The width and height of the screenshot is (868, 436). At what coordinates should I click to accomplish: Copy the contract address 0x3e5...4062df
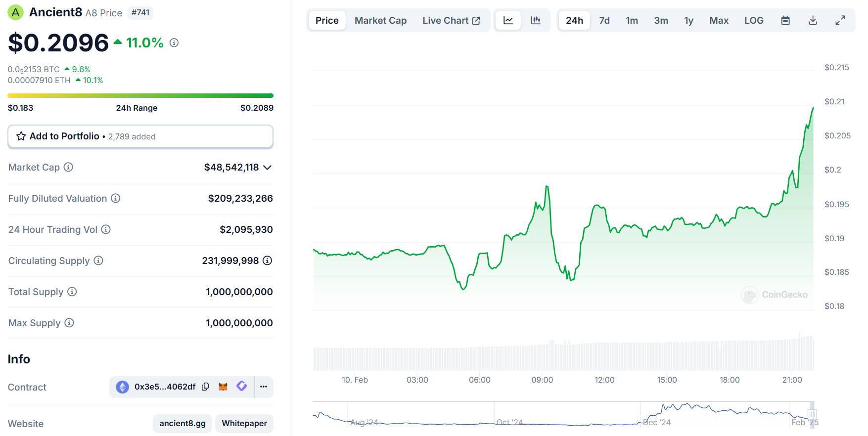(205, 387)
